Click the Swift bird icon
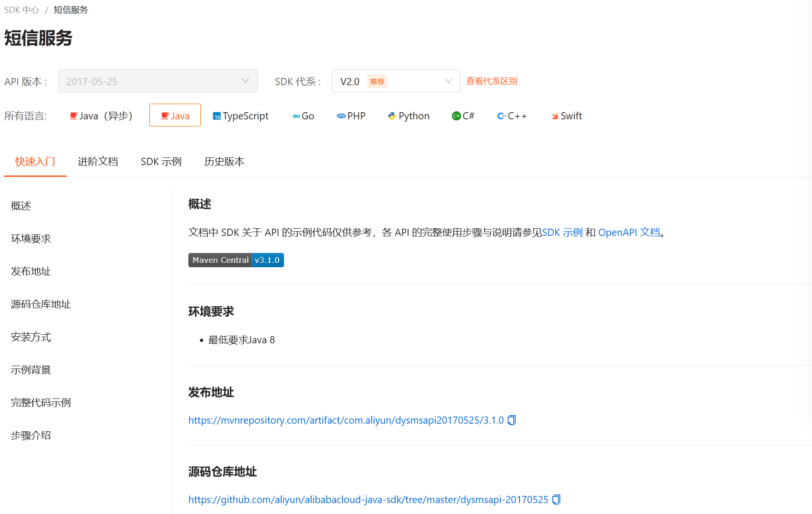 click(555, 116)
